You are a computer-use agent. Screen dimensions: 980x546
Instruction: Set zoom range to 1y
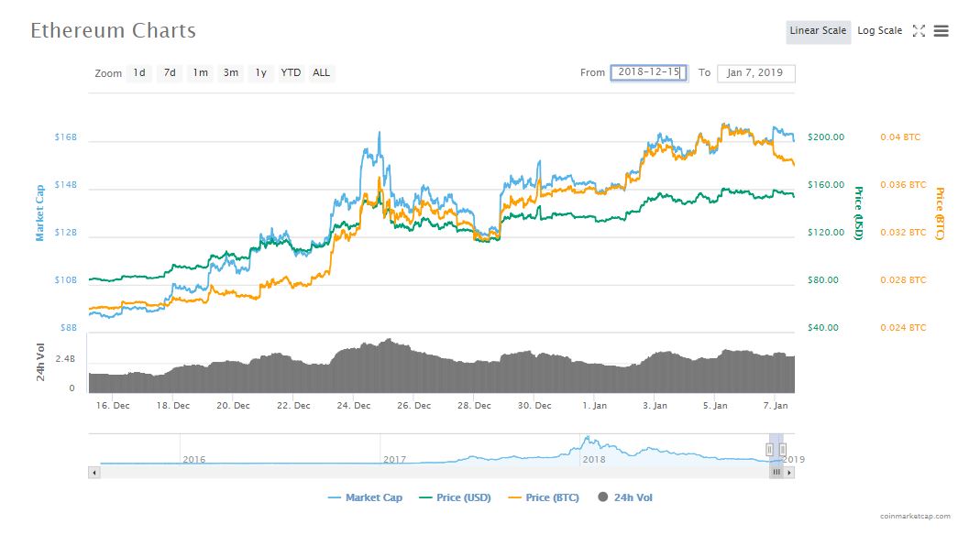[x=261, y=73]
